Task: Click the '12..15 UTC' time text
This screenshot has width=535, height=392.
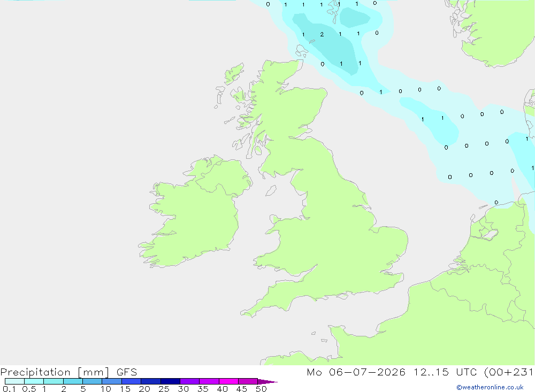Action: (x=445, y=372)
